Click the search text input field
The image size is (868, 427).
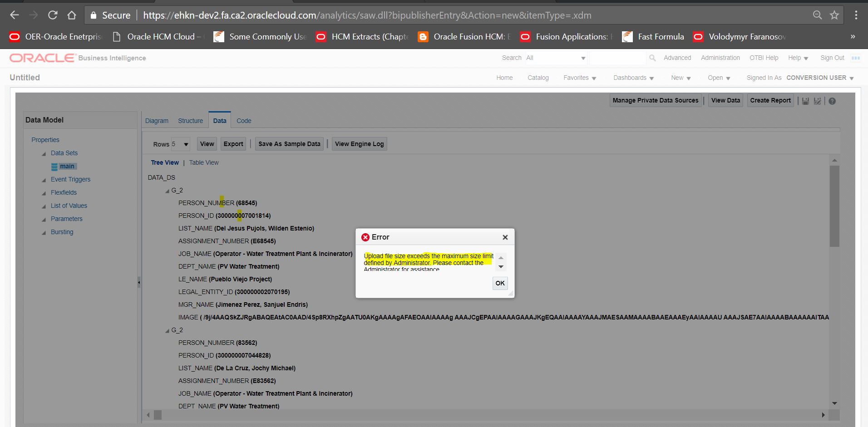617,58
